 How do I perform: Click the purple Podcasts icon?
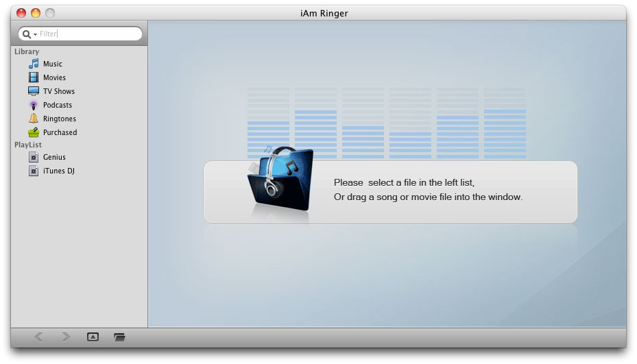click(x=34, y=105)
